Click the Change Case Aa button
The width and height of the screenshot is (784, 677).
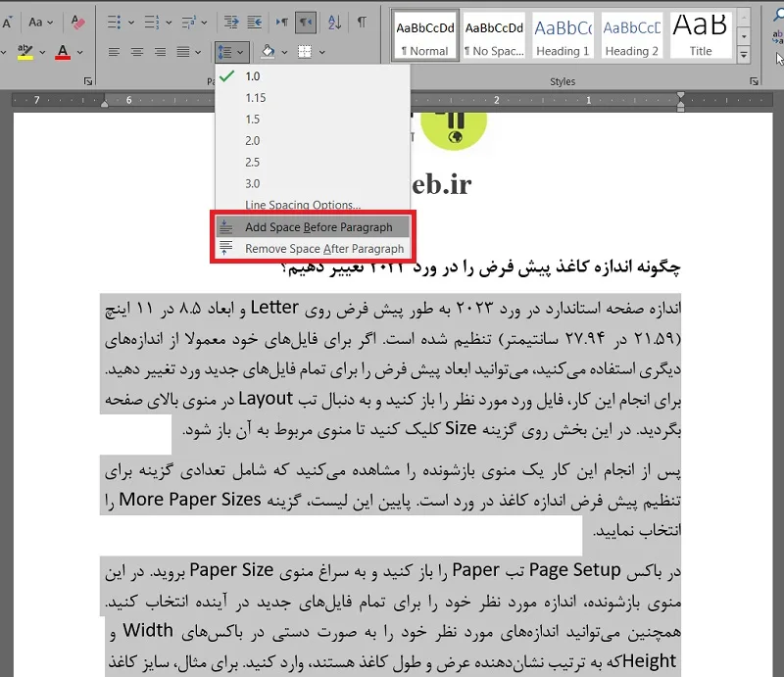click(x=35, y=22)
